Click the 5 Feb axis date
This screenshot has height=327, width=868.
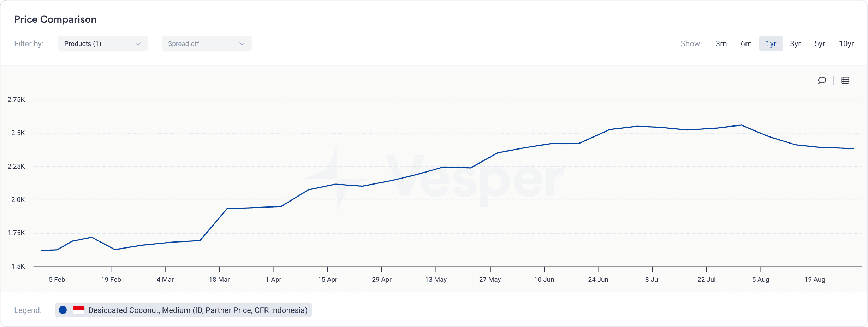tap(57, 279)
